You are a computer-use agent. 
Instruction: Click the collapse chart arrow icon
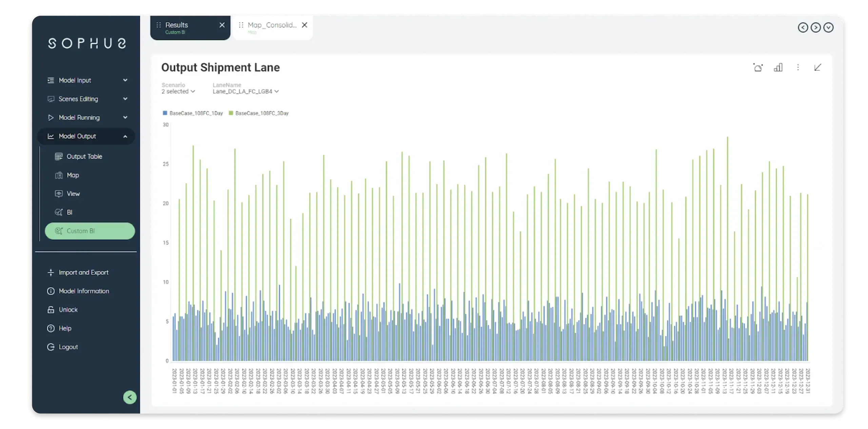pyautogui.click(x=817, y=68)
